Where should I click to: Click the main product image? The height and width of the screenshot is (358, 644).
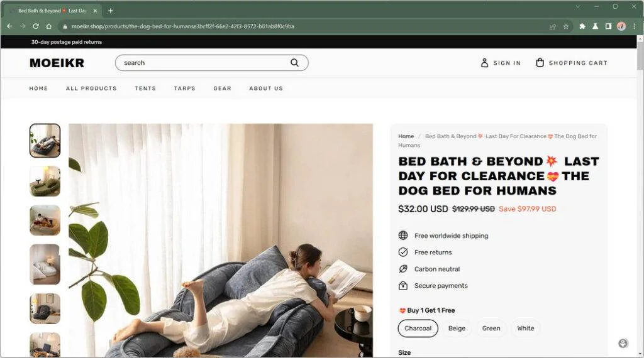221,241
